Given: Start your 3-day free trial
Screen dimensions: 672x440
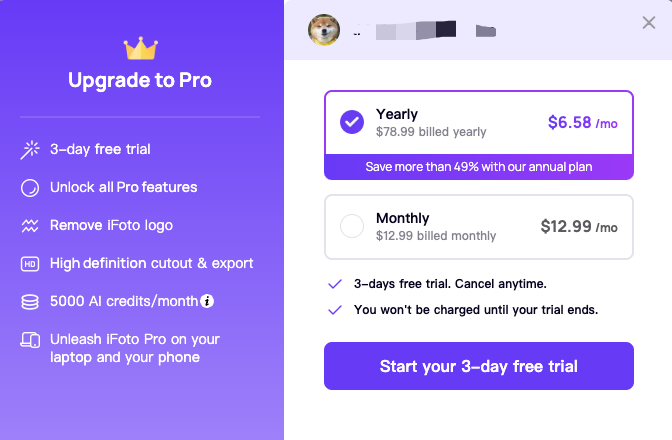Looking at the screenshot, I should tap(479, 366).
